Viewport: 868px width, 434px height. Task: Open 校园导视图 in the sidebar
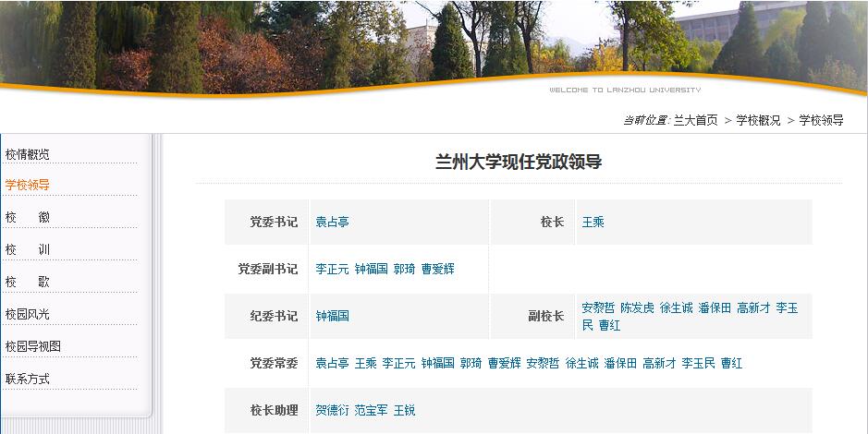click(x=32, y=346)
